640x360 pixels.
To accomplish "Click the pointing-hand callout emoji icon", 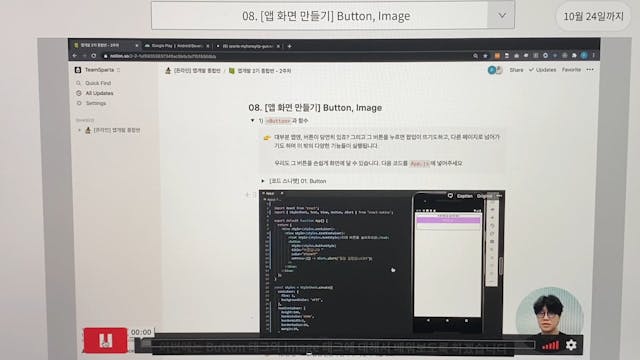I will tap(267, 138).
